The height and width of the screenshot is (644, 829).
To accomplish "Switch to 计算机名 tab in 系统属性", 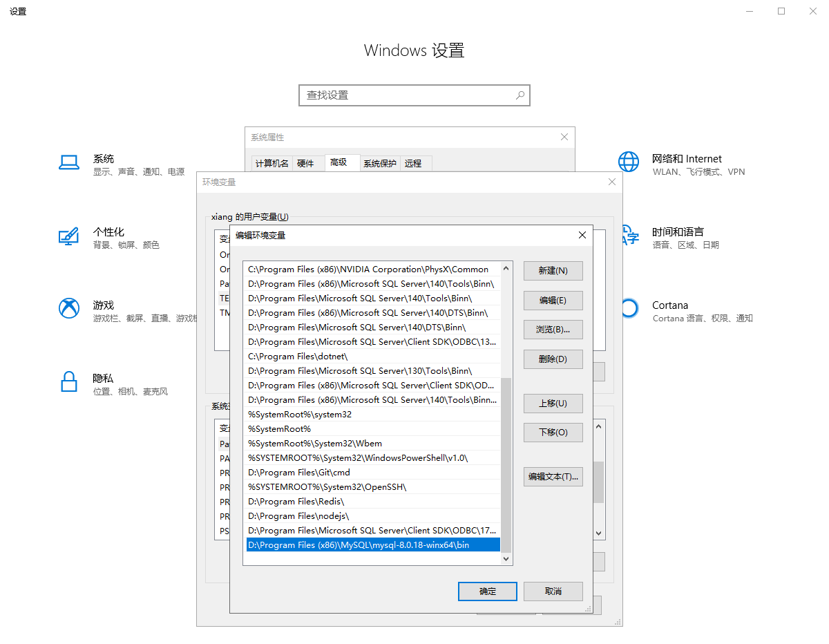I will (271, 164).
